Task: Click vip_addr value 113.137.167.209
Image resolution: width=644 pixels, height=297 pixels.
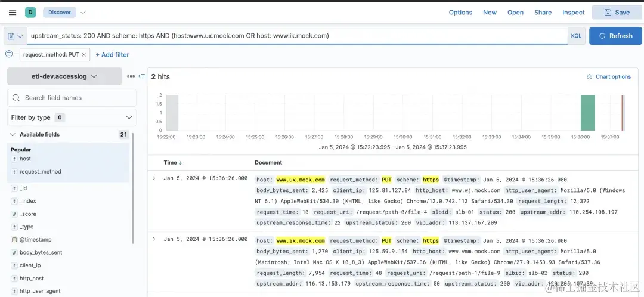Action: click(x=473, y=223)
